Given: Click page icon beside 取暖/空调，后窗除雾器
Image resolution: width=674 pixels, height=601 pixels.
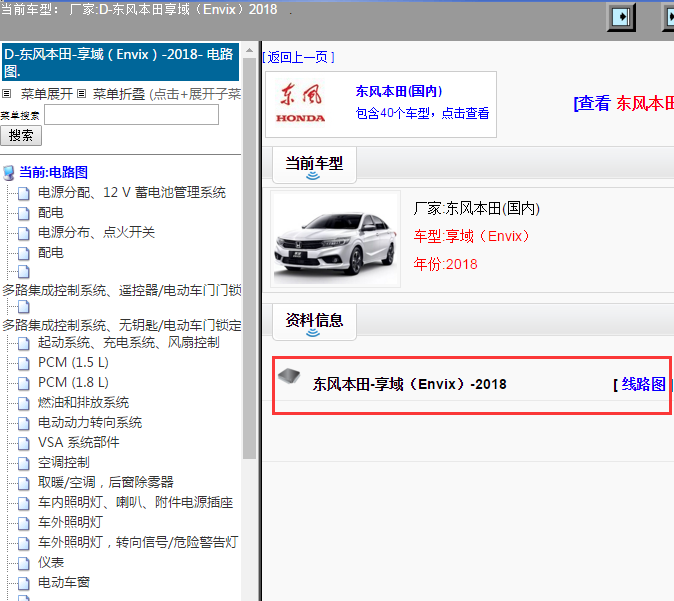Looking at the screenshot, I should tap(24, 484).
